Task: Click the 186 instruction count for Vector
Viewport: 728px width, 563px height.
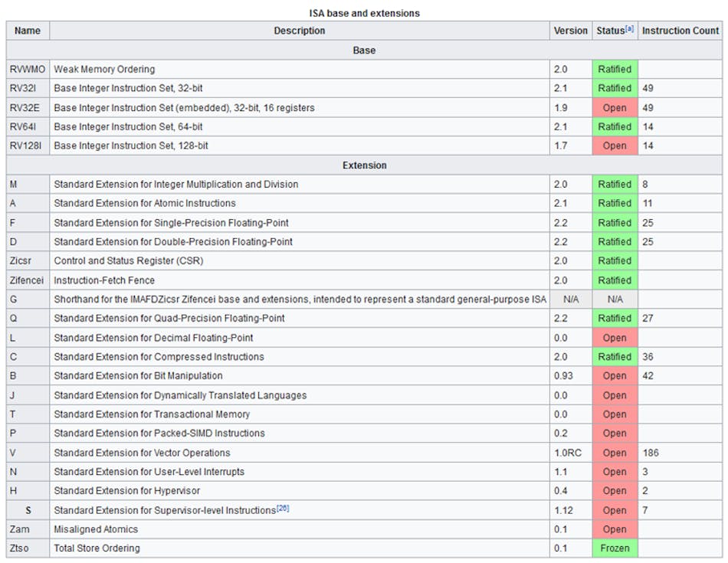Action: pos(651,453)
